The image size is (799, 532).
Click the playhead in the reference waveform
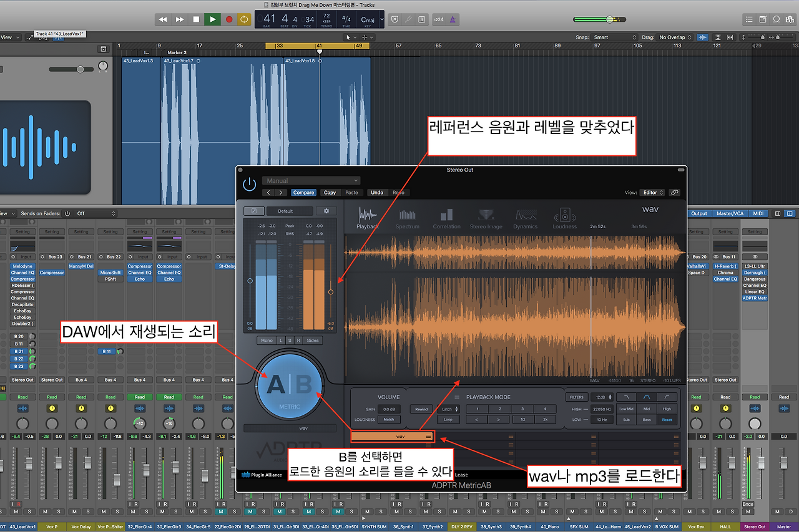(x=591, y=308)
